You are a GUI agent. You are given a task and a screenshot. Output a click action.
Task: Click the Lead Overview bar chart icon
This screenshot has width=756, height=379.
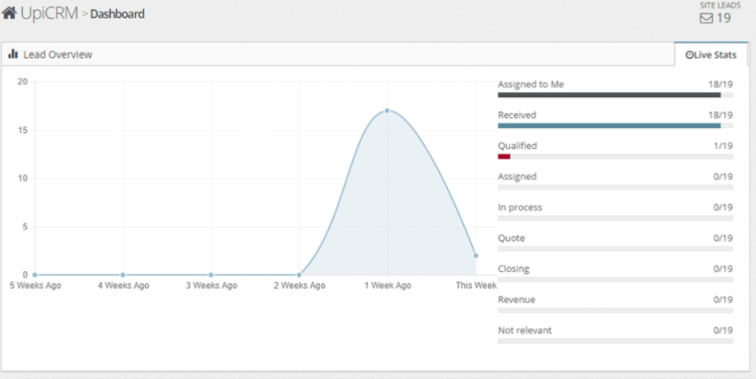[x=13, y=54]
